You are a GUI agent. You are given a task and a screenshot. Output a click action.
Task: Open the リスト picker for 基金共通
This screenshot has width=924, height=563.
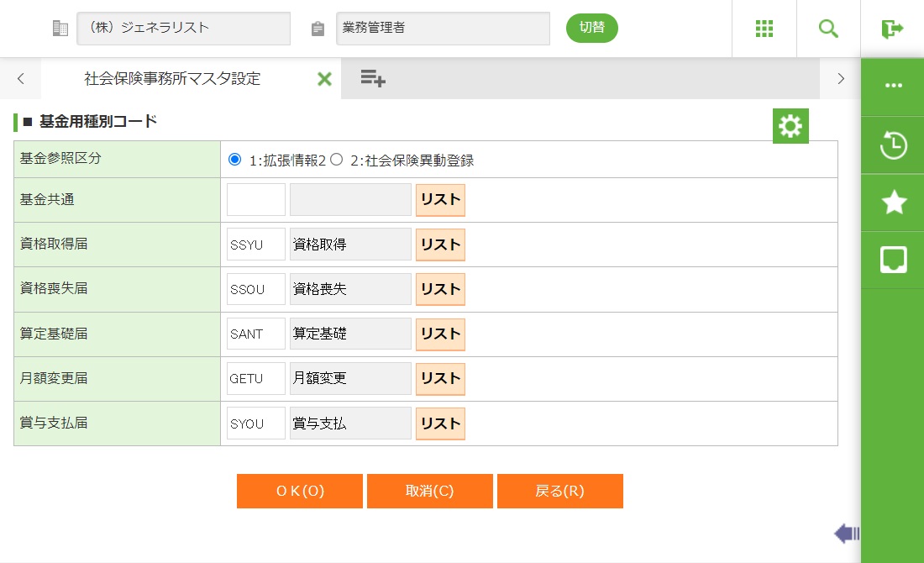440,200
